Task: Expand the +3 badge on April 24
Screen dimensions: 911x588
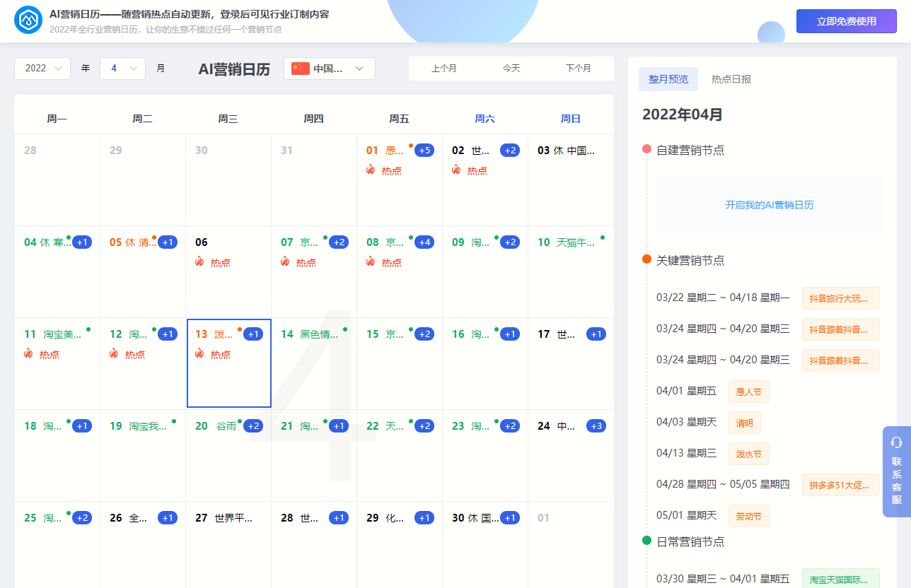Action: coord(596,425)
